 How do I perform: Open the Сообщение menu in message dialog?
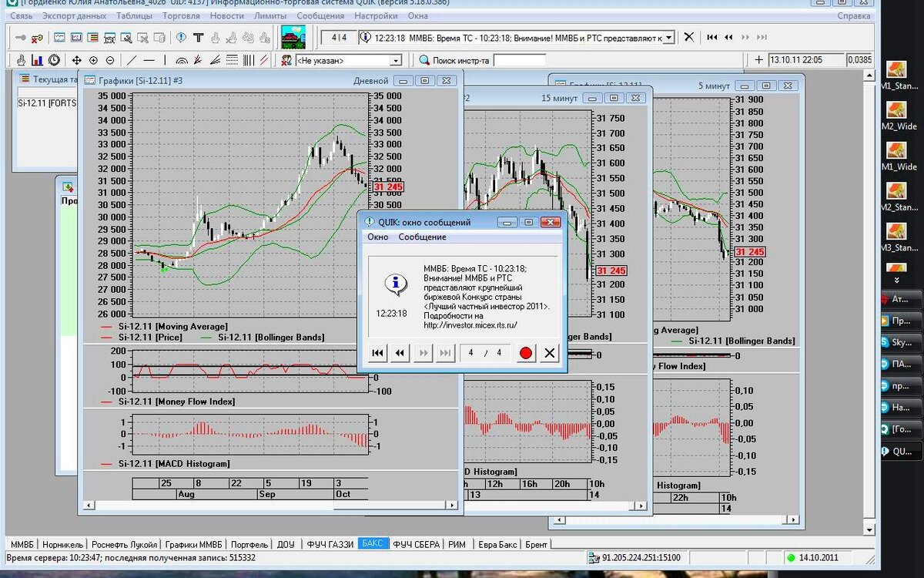[x=422, y=237]
